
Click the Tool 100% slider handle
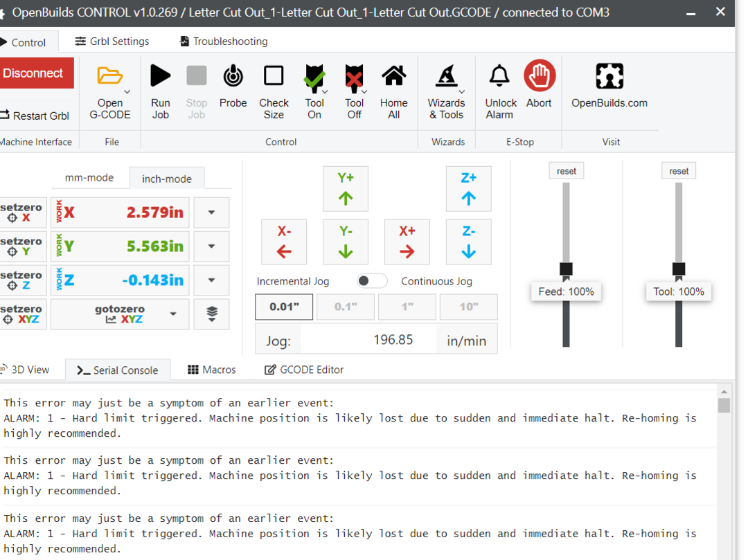[679, 269]
